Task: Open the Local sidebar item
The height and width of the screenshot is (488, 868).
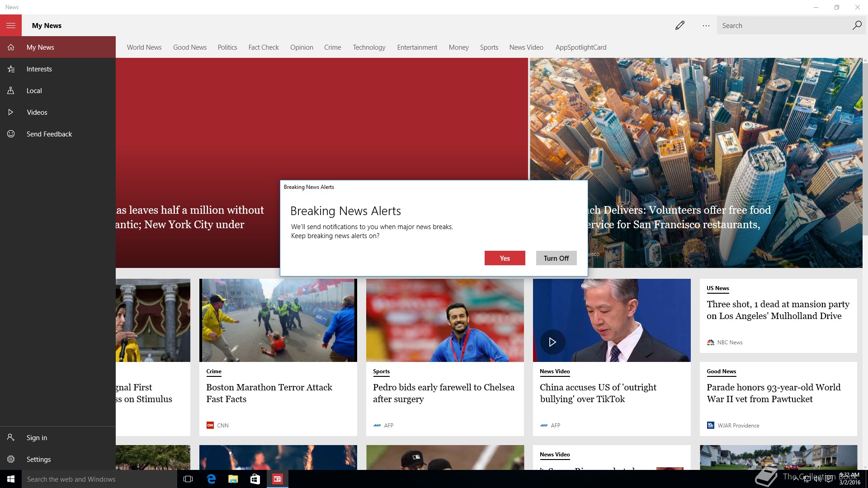Action: 58,90
